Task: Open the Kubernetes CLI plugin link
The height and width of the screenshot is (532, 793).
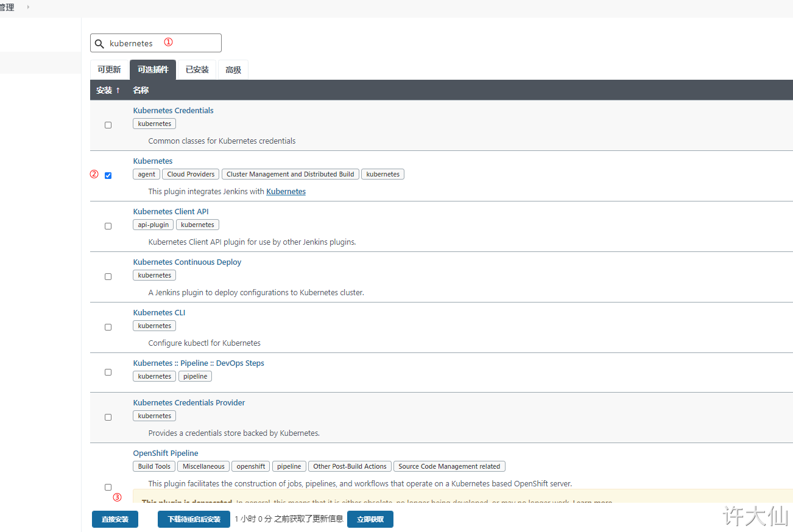Action: click(159, 313)
